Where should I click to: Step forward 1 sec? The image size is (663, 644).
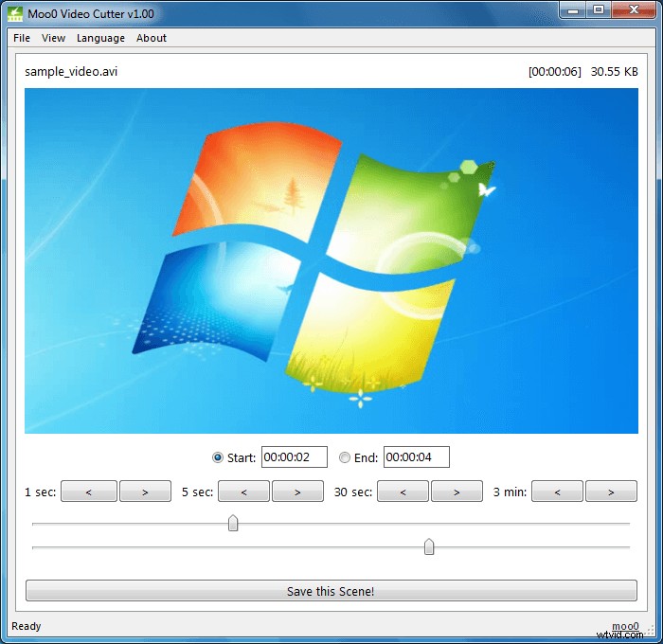[x=146, y=492]
